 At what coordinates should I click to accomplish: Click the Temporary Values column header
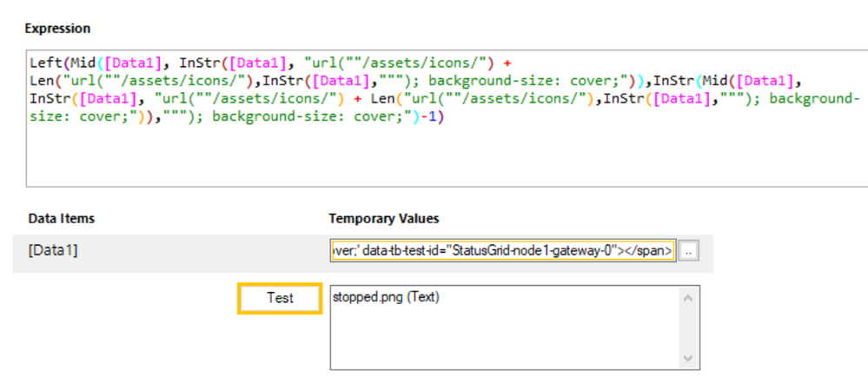coord(384,218)
